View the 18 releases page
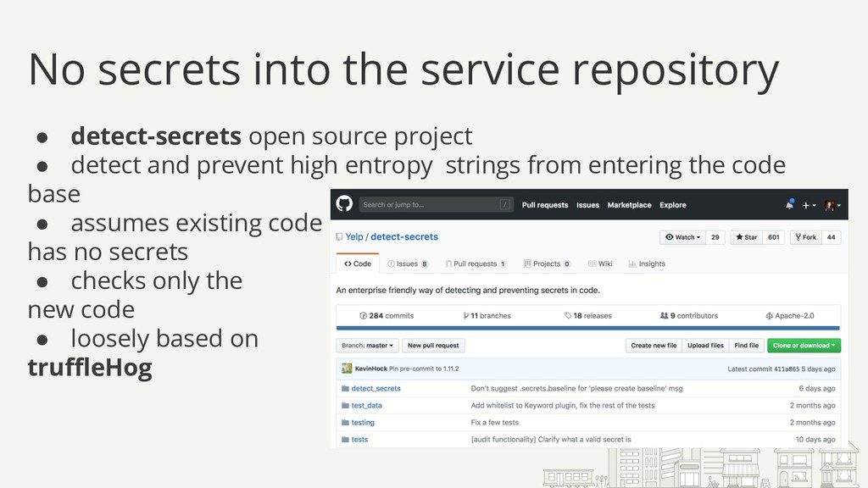The height and width of the screenshot is (488, 868). point(588,316)
